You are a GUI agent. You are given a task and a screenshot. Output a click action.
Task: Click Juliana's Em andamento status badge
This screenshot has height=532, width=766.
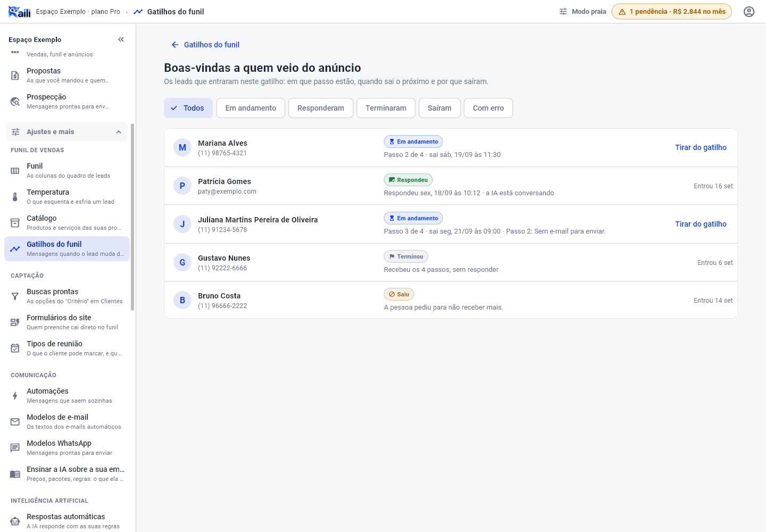(413, 218)
